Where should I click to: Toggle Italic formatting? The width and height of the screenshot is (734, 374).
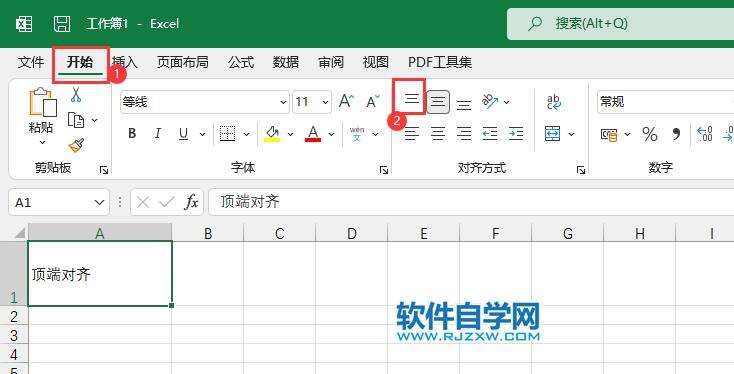[158, 134]
